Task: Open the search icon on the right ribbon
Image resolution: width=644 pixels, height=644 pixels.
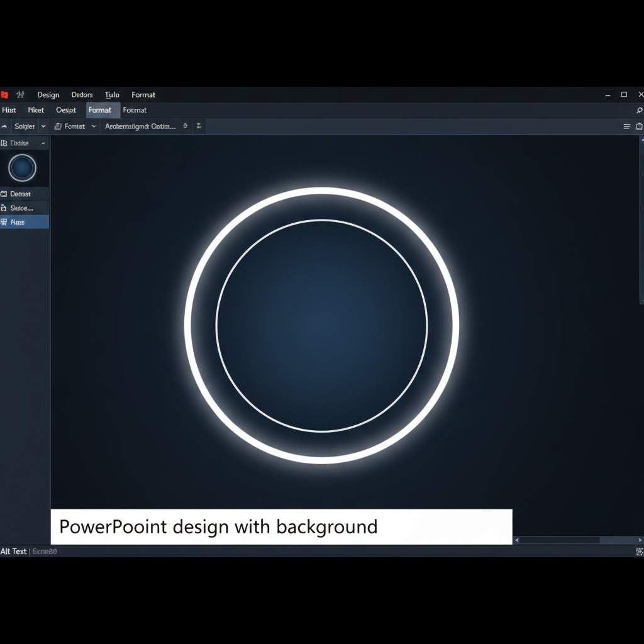Action: [x=640, y=109]
